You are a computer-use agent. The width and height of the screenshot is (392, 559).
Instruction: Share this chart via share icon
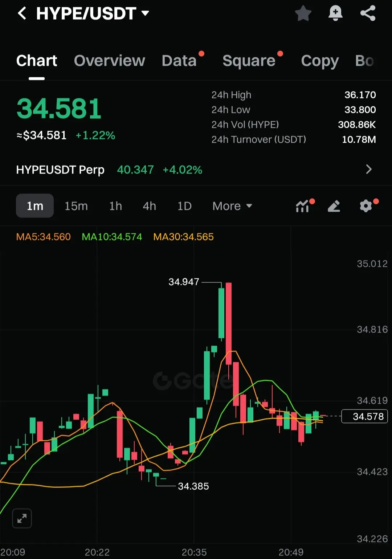click(x=368, y=13)
